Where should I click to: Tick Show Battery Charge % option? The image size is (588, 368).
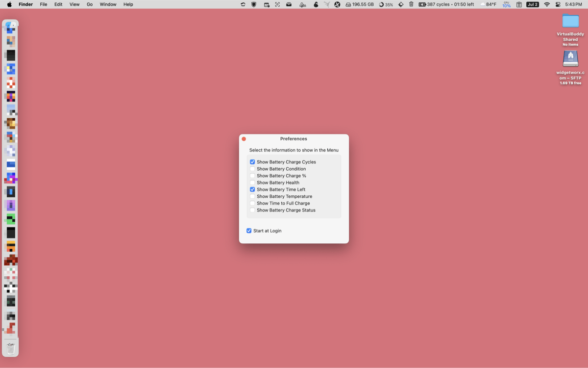coord(252,176)
